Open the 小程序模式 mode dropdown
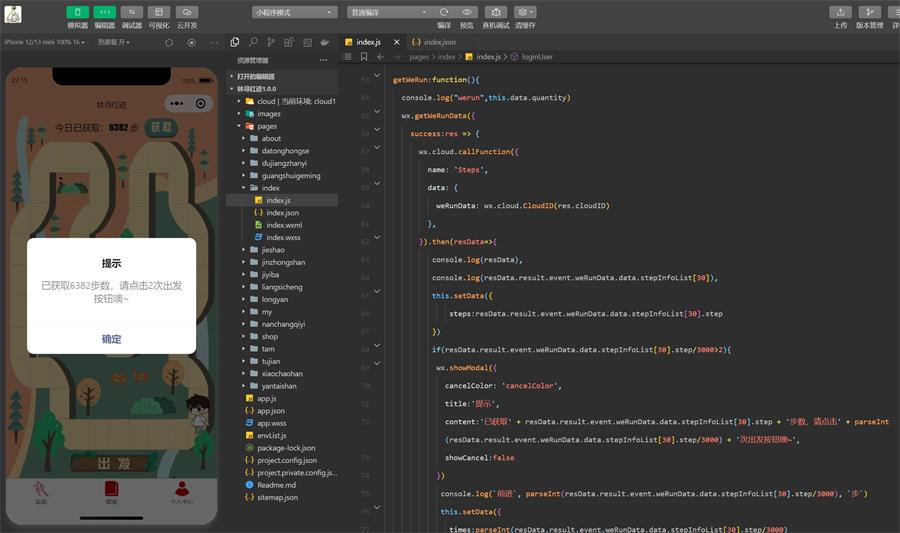 point(294,12)
